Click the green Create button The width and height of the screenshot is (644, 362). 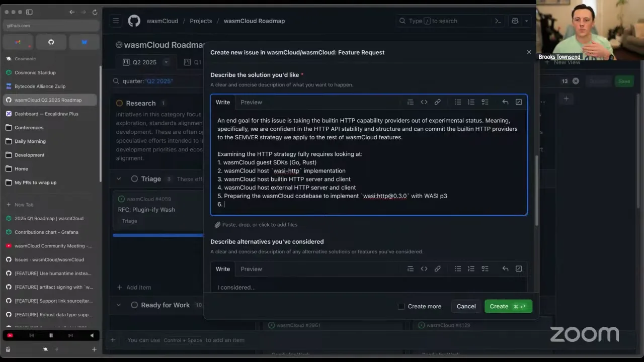click(508, 306)
